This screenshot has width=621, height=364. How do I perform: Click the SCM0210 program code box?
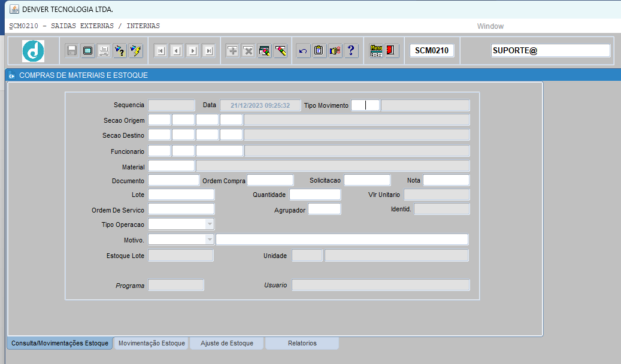(x=432, y=51)
